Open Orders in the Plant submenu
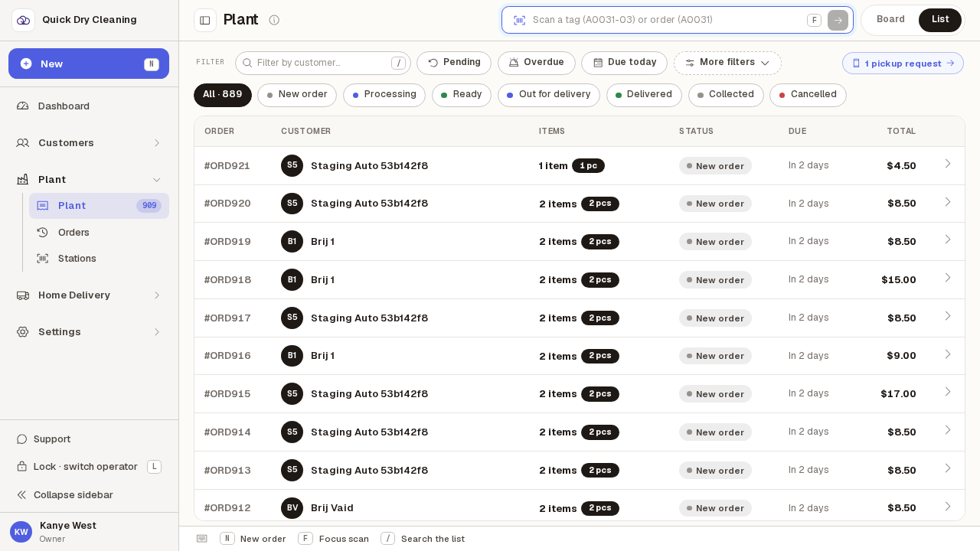The height and width of the screenshot is (551, 980). point(99,233)
